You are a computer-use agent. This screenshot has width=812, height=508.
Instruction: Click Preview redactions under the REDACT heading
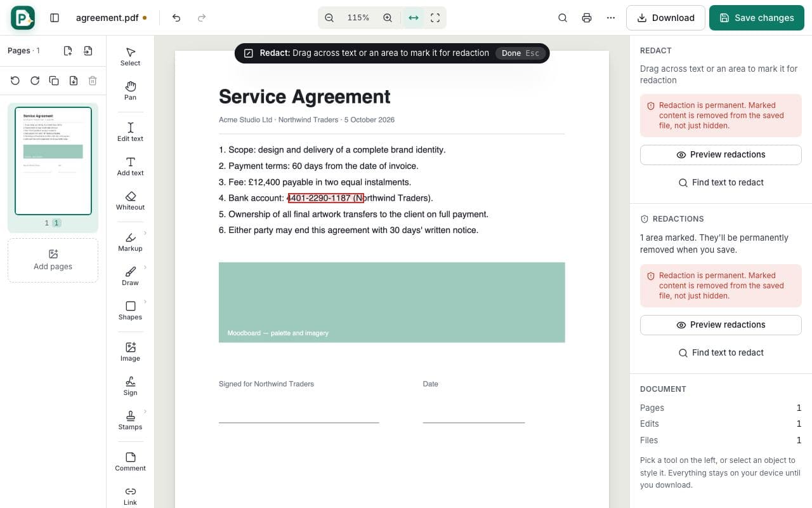(x=721, y=154)
